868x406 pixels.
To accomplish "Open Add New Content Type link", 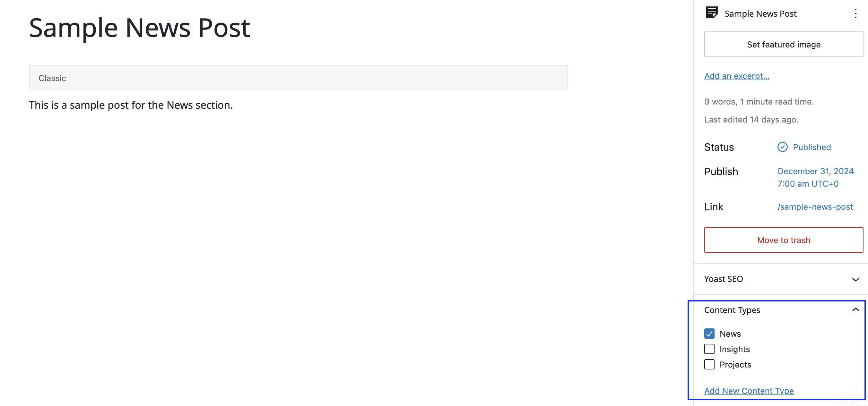I will [749, 391].
